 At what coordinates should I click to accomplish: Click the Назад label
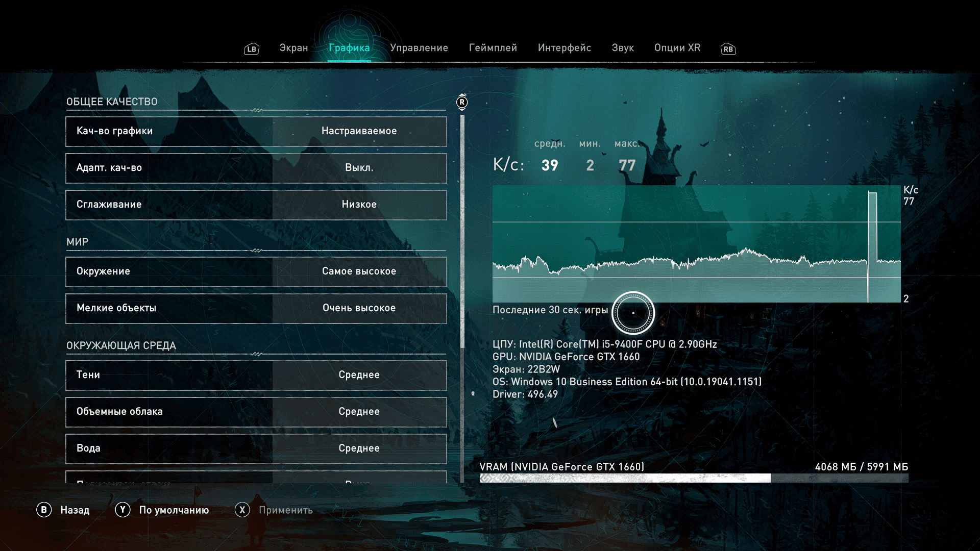tap(75, 510)
